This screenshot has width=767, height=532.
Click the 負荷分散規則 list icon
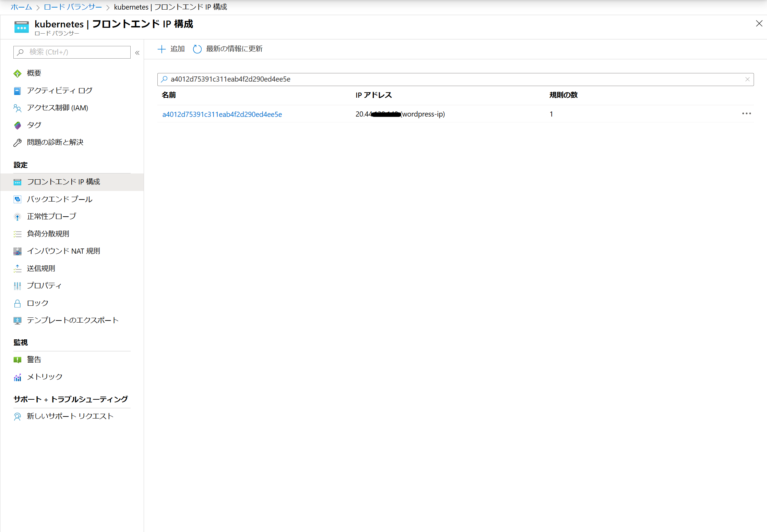tap(17, 234)
